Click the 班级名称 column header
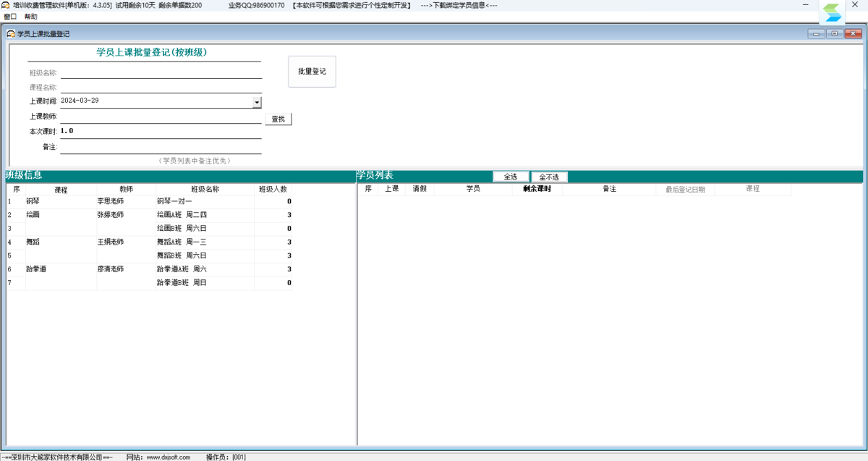This screenshot has height=461, width=868. [205, 190]
